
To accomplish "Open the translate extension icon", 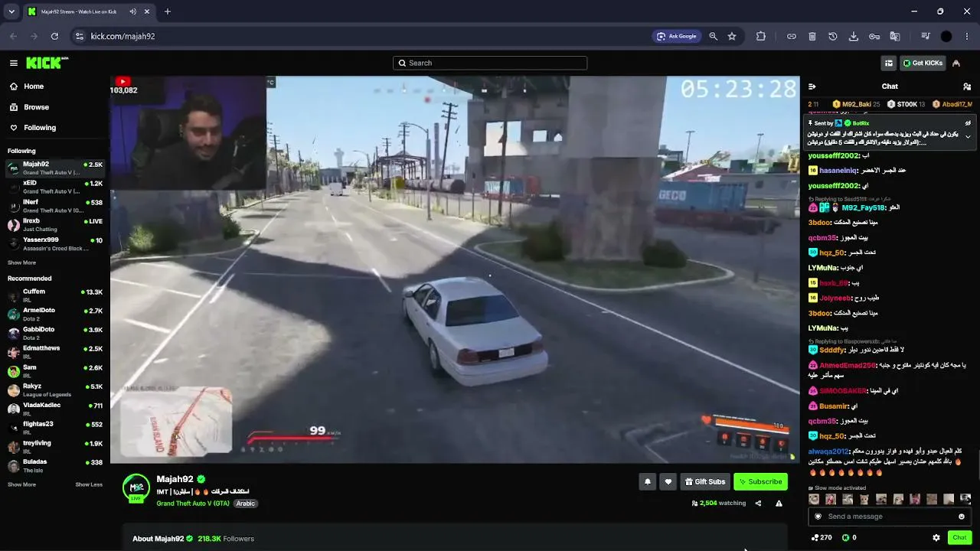I will pos(894,36).
